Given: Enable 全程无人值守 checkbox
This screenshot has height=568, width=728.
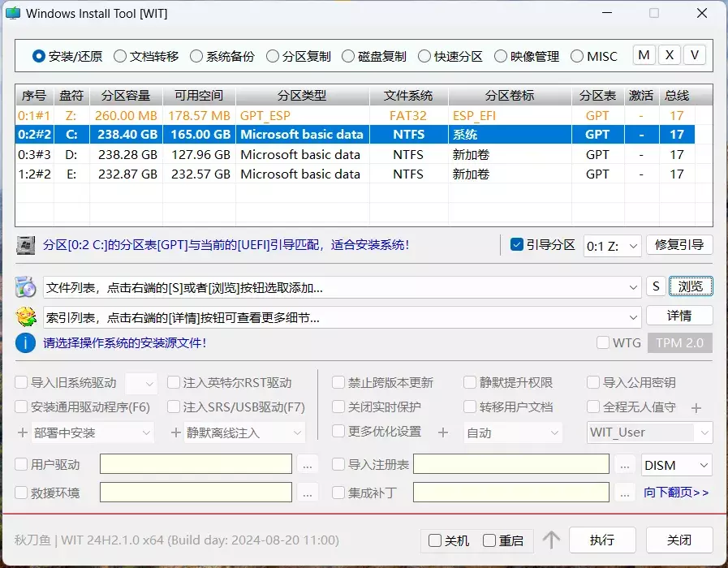Looking at the screenshot, I should click(x=593, y=407).
